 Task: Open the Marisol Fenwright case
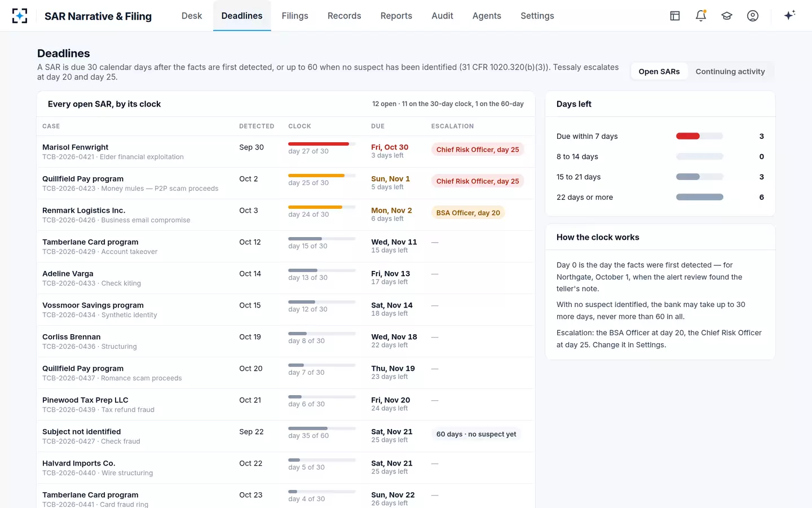[286, 152]
